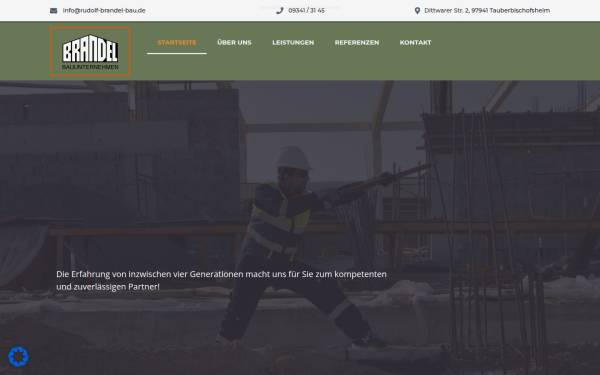This screenshot has height=375, width=600.
Task: Click the map pin location icon
Action: click(x=417, y=11)
